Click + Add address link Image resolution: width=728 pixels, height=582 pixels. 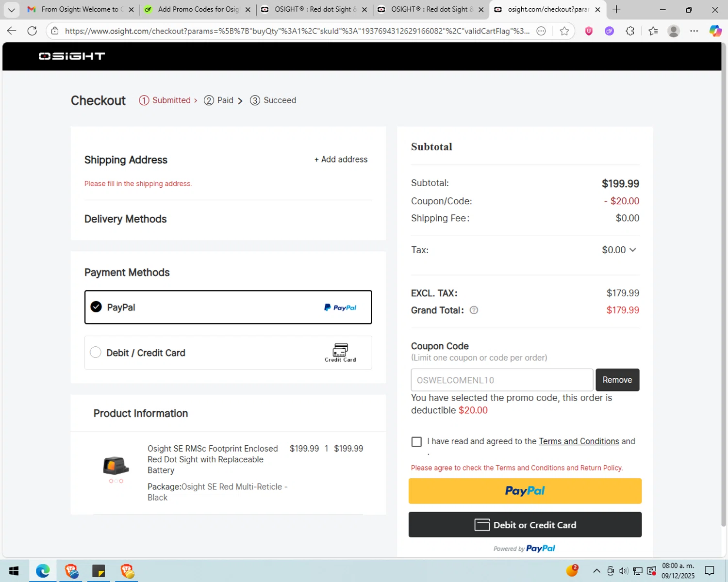341,160
